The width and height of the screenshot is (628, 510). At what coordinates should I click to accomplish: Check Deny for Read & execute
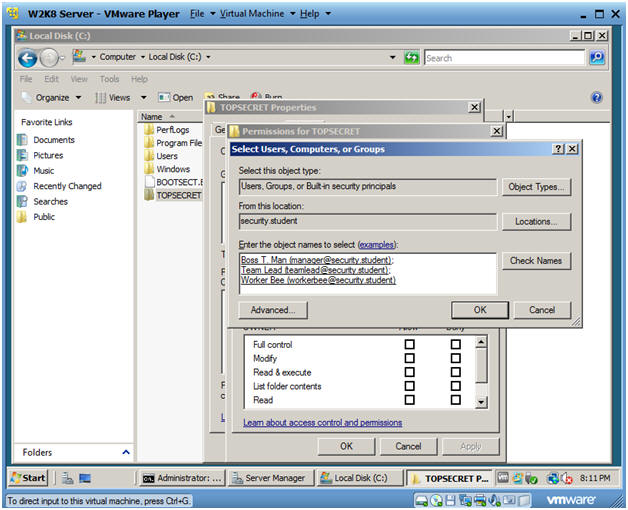455,372
